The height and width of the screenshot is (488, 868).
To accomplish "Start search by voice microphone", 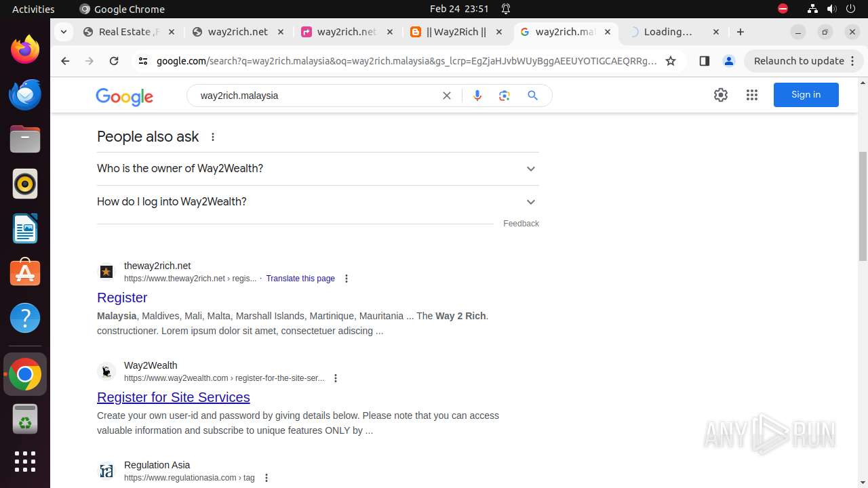I will 477,96.
